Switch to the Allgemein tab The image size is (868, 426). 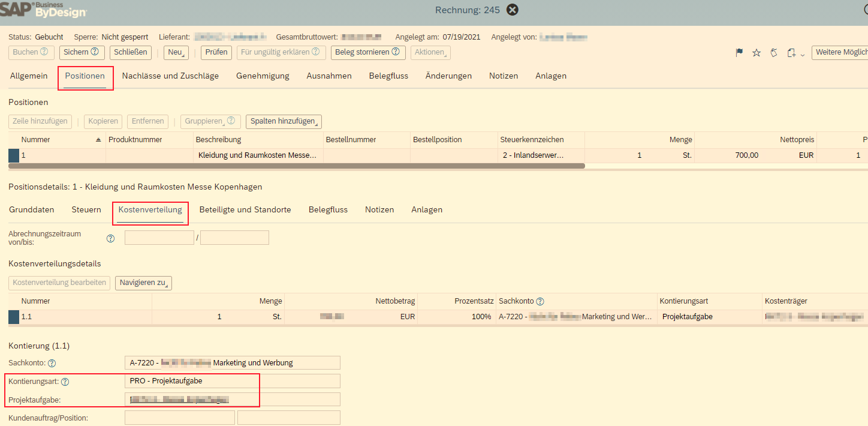(x=29, y=76)
